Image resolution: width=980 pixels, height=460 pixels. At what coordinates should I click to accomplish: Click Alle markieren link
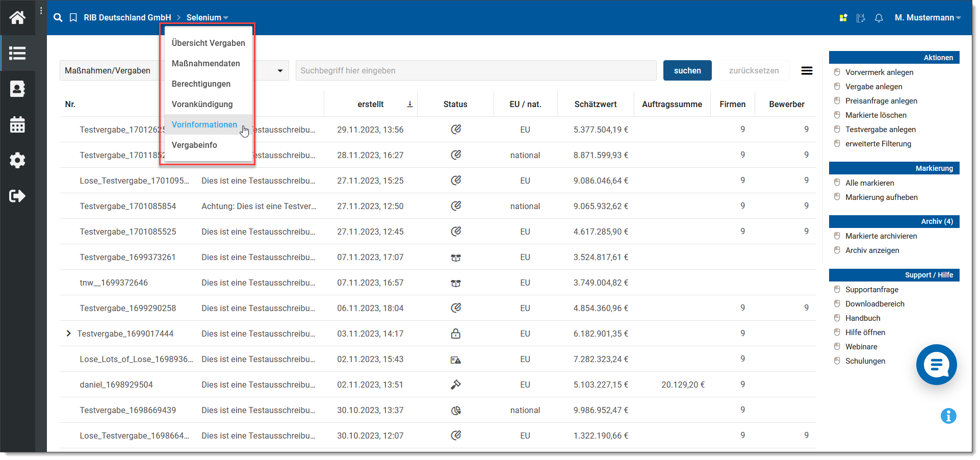pyautogui.click(x=869, y=183)
